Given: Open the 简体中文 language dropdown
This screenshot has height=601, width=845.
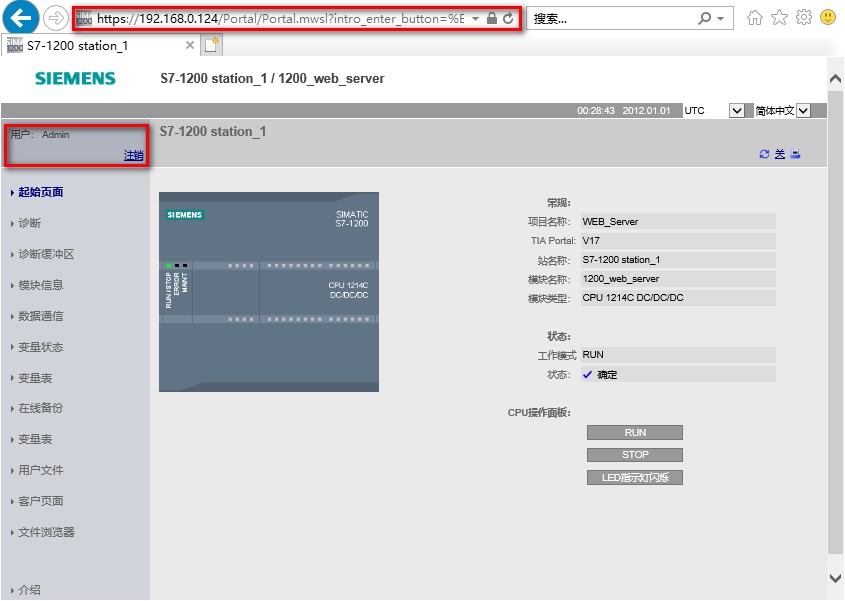Looking at the screenshot, I should 804,111.
